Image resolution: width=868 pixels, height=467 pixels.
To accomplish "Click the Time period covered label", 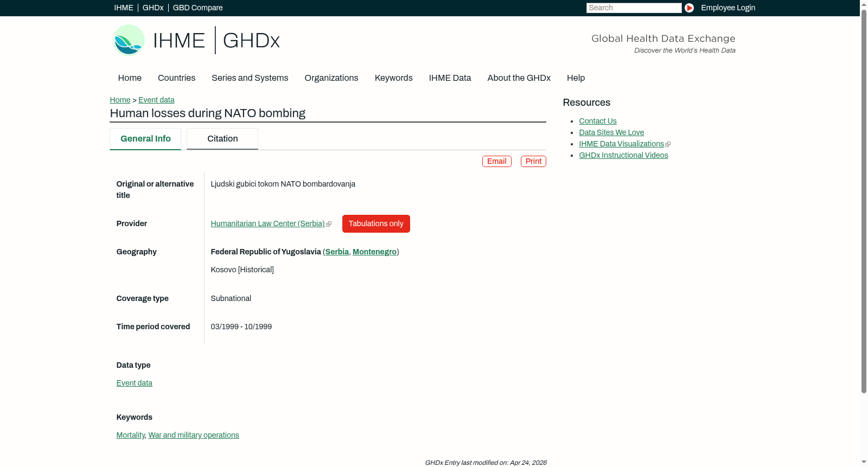I will [x=154, y=327].
